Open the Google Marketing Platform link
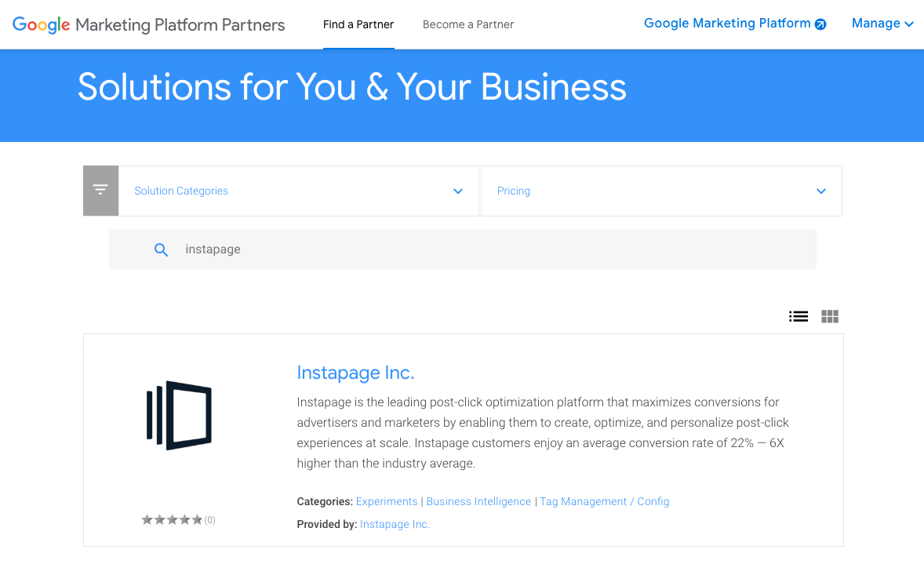The height and width of the screenshot is (575, 924). (x=727, y=24)
